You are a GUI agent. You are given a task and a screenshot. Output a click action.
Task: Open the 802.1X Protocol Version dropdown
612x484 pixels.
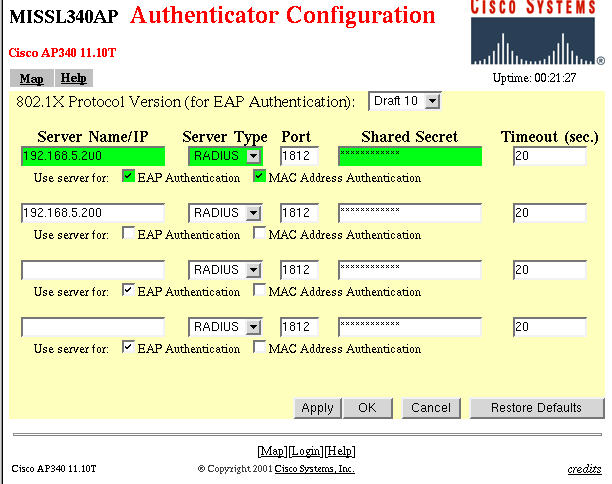pos(405,101)
